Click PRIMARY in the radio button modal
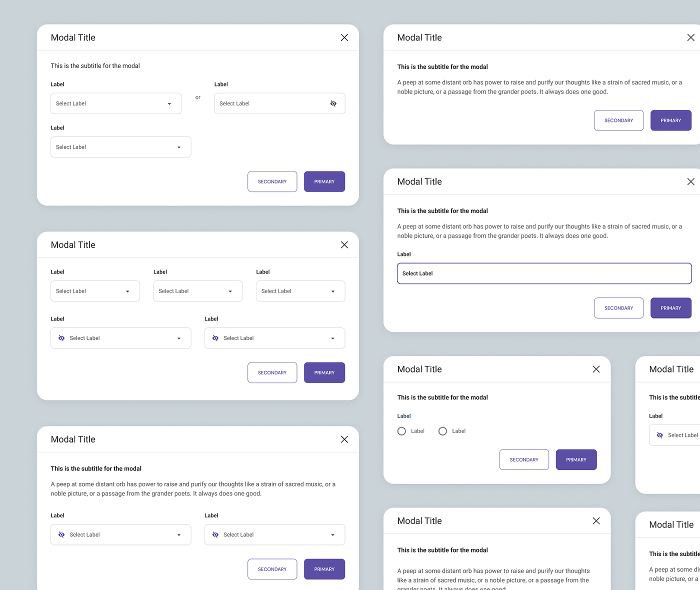Image resolution: width=700 pixels, height=590 pixels. (x=576, y=459)
